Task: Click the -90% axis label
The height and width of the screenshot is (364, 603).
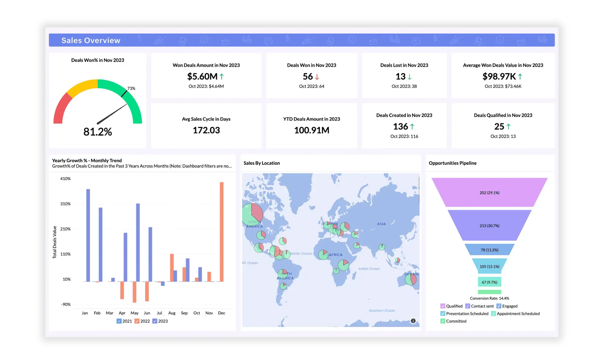Action: coord(66,304)
